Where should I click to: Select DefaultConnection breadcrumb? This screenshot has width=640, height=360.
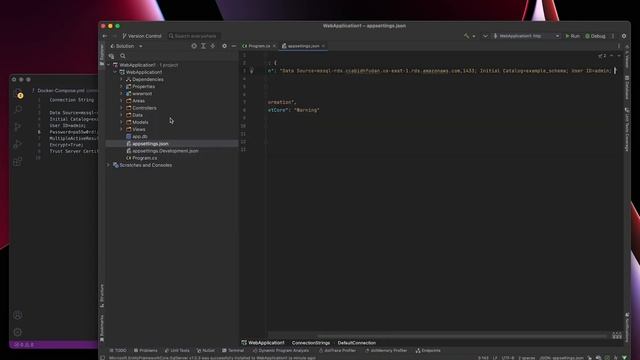[x=356, y=342]
